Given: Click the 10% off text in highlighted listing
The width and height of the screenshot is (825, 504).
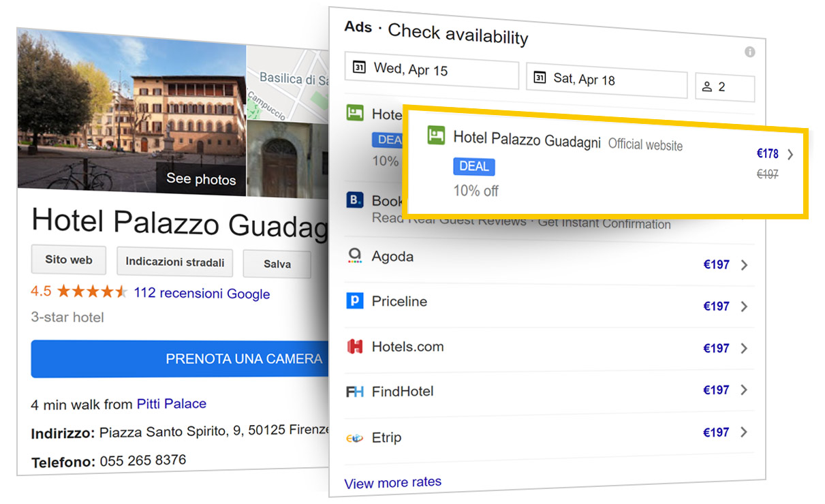Looking at the screenshot, I should click(x=476, y=191).
